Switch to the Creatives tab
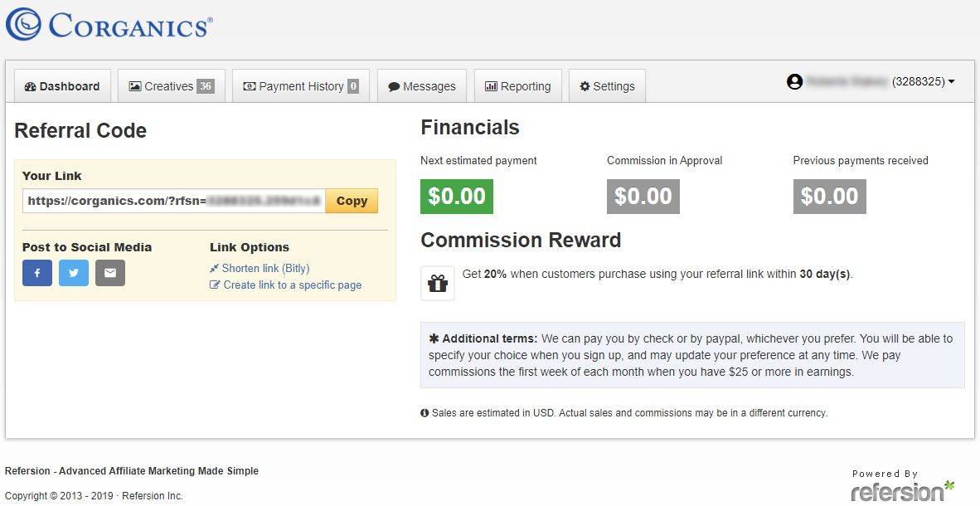 click(x=172, y=86)
